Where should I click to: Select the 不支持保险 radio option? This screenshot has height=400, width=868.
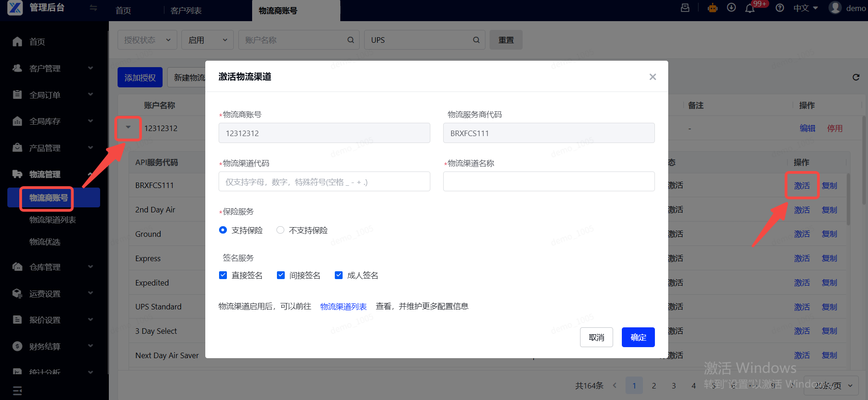point(280,230)
